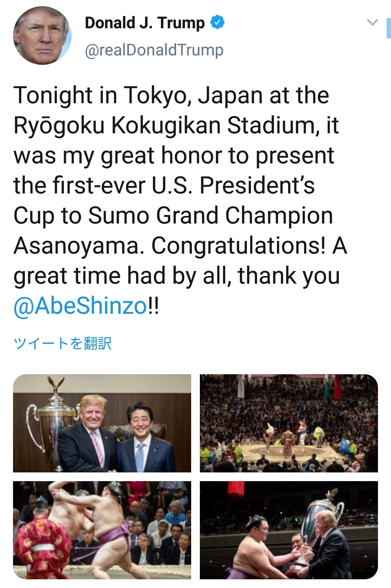Click "Sumo Grand Champion" in the tweet
This screenshot has width=391, height=588.
(x=210, y=216)
